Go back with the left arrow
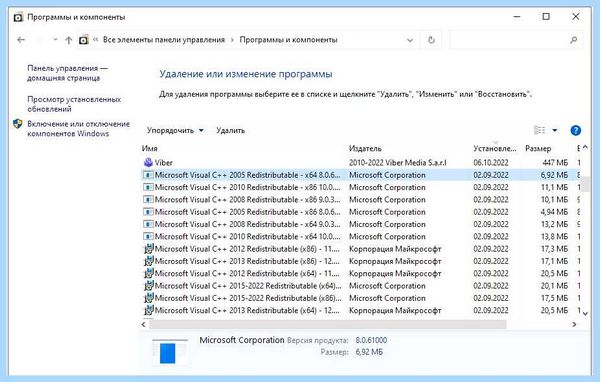This screenshot has height=382, width=600. click(x=21, y=40)
